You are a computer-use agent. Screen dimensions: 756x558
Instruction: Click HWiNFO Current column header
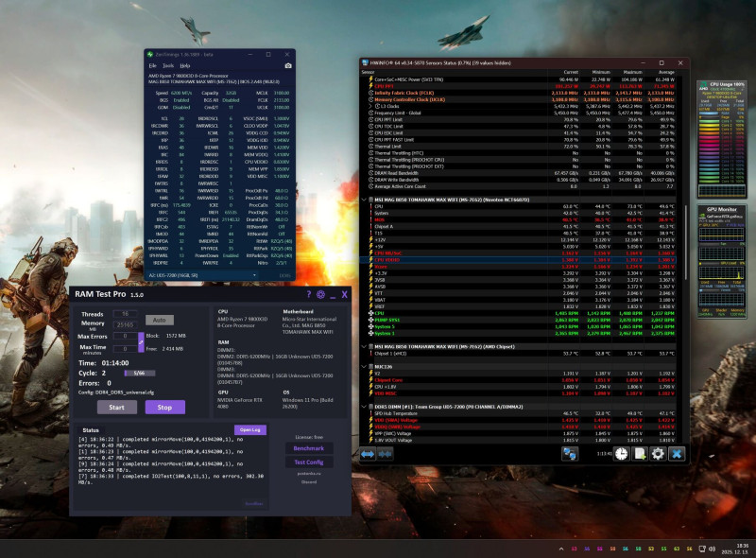[571, 73]
